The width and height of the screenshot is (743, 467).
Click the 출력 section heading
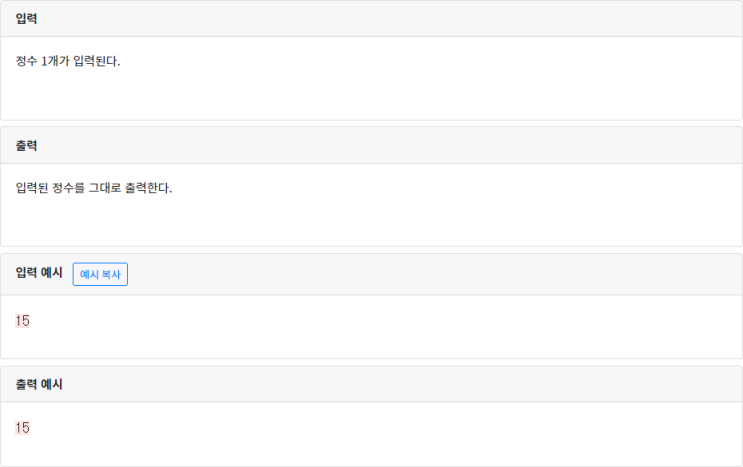click(x=27, y=146)
